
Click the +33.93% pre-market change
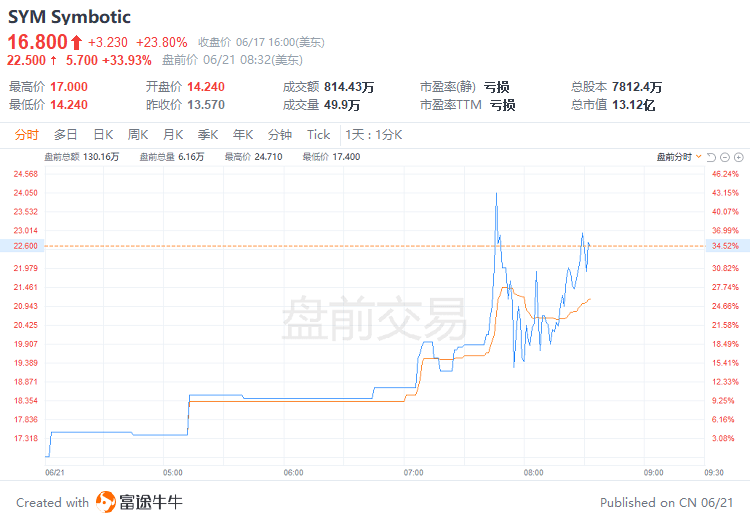click(127, 60)
